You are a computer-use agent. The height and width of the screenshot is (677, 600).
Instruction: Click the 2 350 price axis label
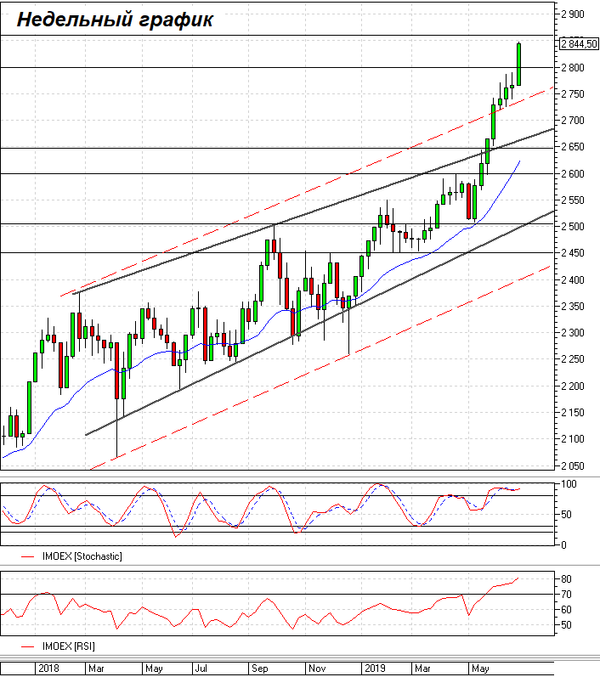(572, 307)
